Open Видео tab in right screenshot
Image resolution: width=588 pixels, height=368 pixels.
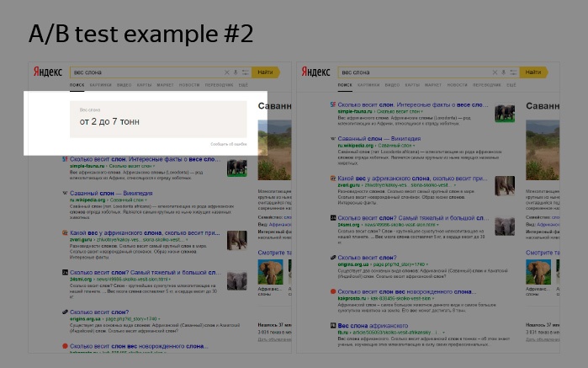pos(392,85)
